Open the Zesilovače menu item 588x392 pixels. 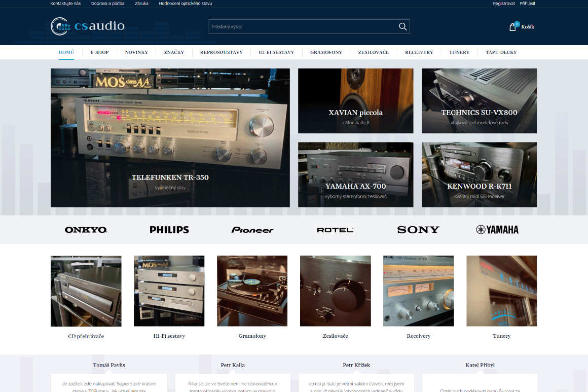tap(374, 52)
